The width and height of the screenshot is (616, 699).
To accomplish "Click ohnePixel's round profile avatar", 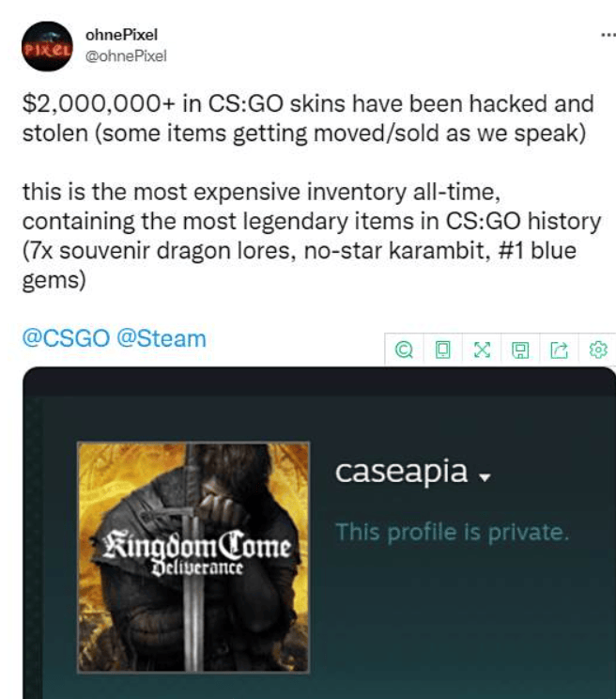I will point(47,46).
